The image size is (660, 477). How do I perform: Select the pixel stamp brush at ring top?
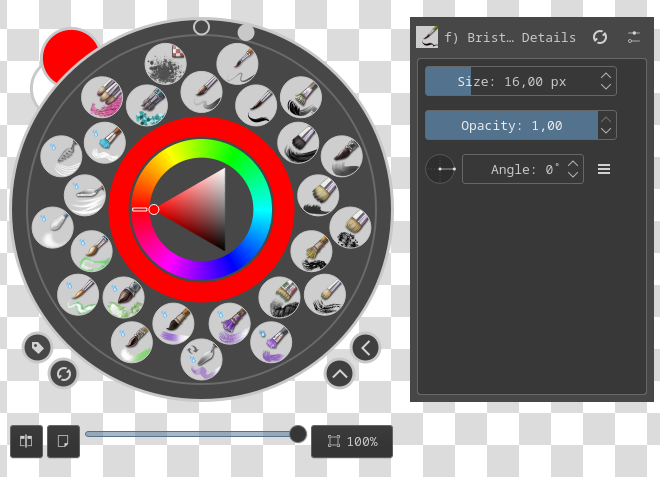tap(165, 63)
